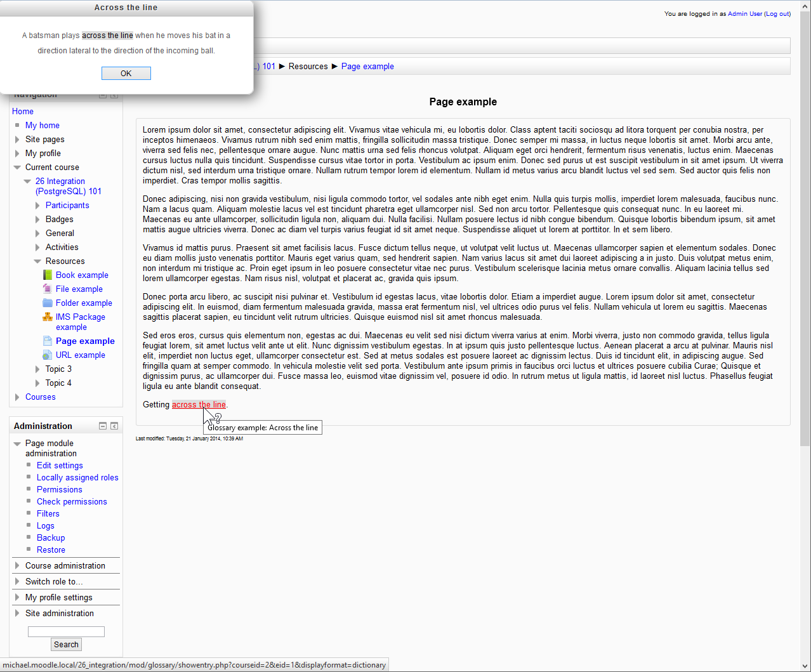Click the 'across the line' glossary link

tap(199, 404)
